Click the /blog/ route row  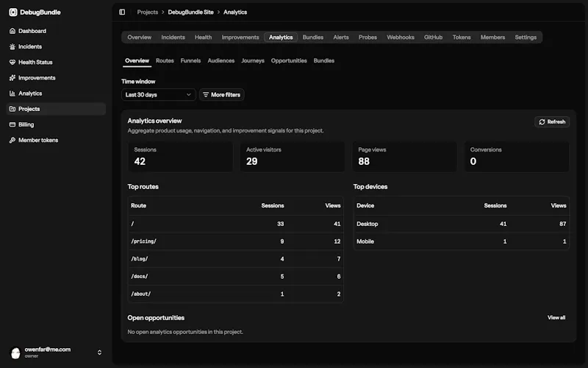[x=235, y=259]
